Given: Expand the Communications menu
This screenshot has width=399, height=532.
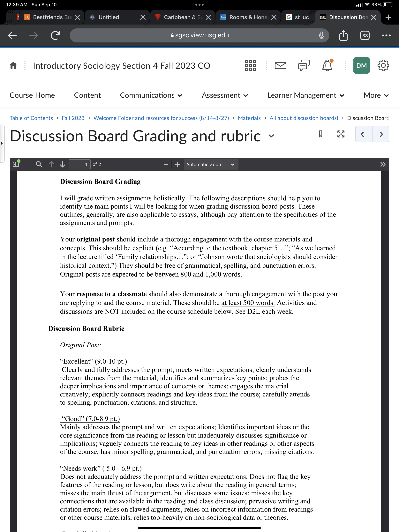Looking at the screenshot, I should [x=151, y=95].
